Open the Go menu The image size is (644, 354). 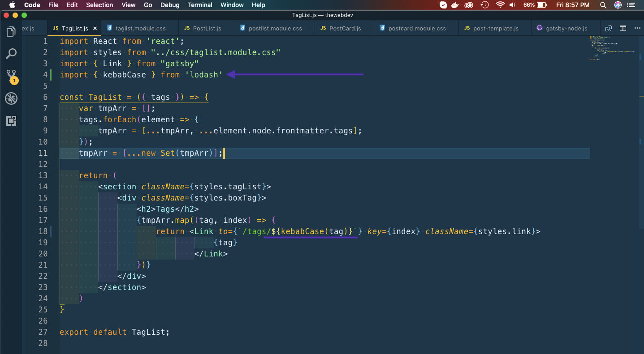tap(148, 5)
